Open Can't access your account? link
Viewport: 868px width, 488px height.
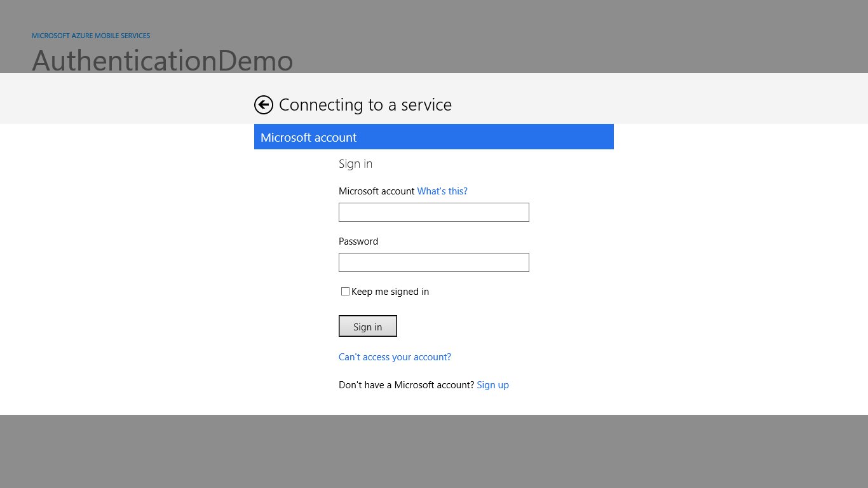click(x=395, y=357)
